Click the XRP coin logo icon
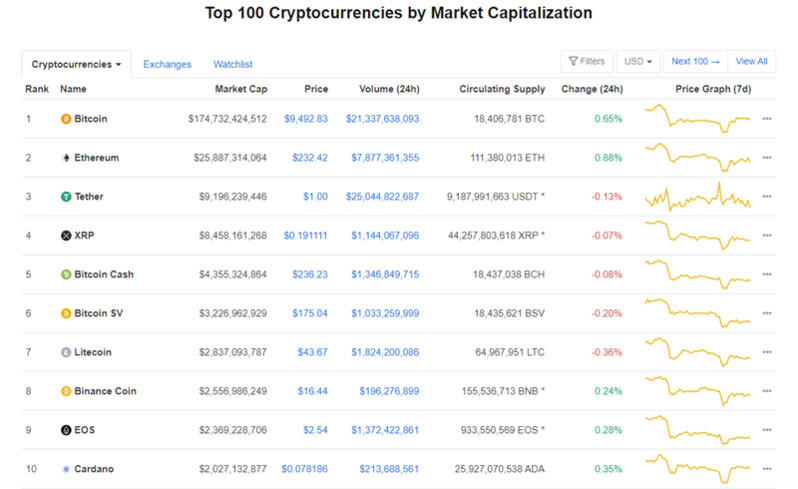This screenshot has width=798, height=489. [66, 236]
